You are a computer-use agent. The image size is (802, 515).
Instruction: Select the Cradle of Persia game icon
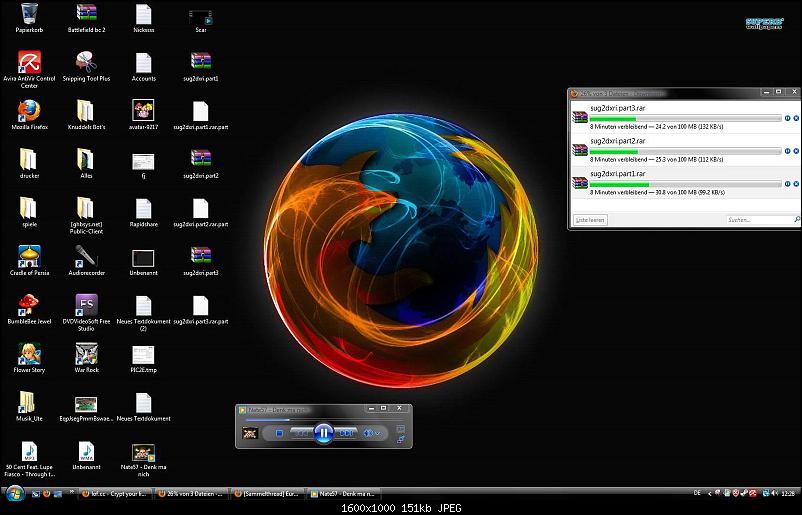tap(29, 261)
